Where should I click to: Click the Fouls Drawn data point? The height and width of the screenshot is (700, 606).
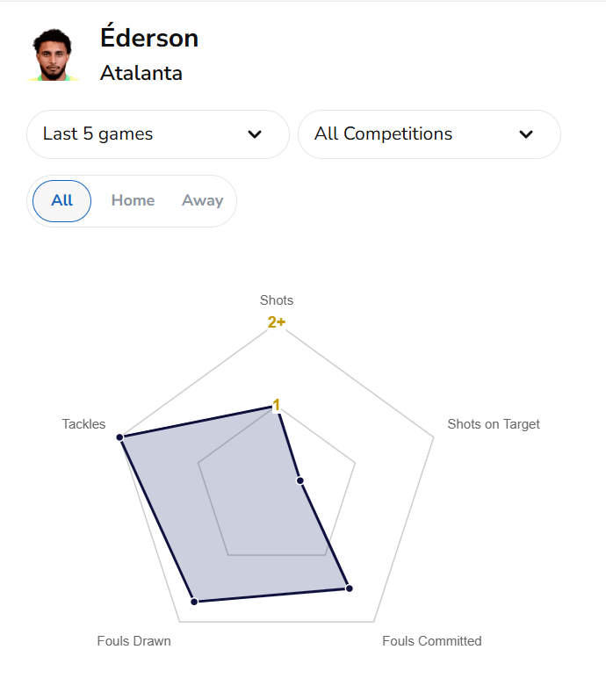click(194, 602)
